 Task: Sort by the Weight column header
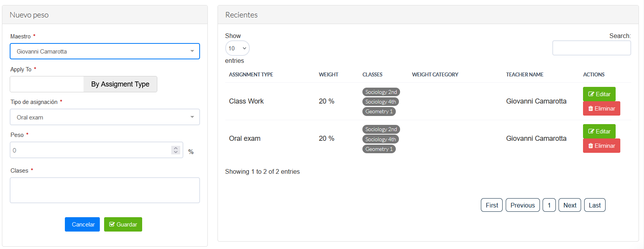tap(329, 74)
